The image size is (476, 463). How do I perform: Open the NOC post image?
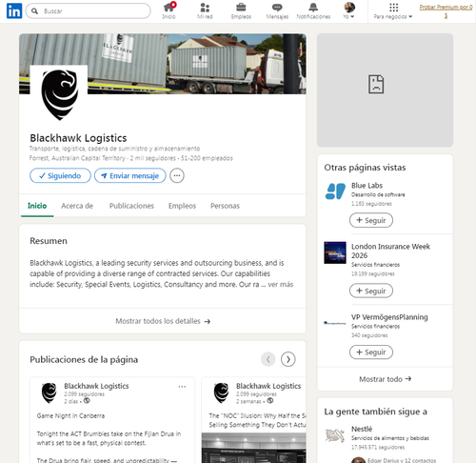coord(254,448)
